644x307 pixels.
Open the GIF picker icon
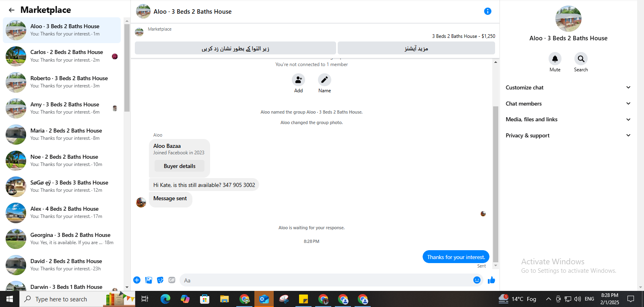pyautogui.click(x=172, y=280)
